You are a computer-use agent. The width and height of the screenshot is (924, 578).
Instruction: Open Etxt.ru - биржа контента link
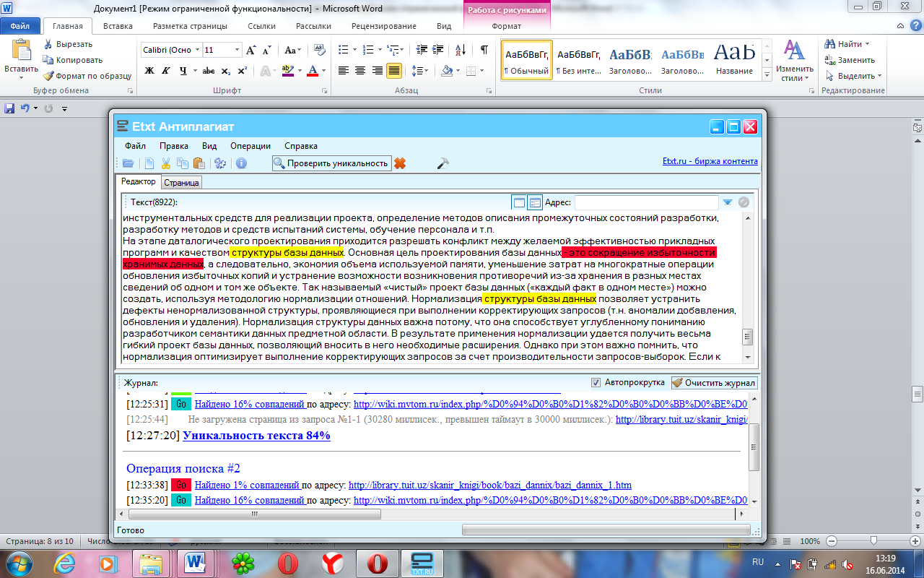tap(710, 162)
